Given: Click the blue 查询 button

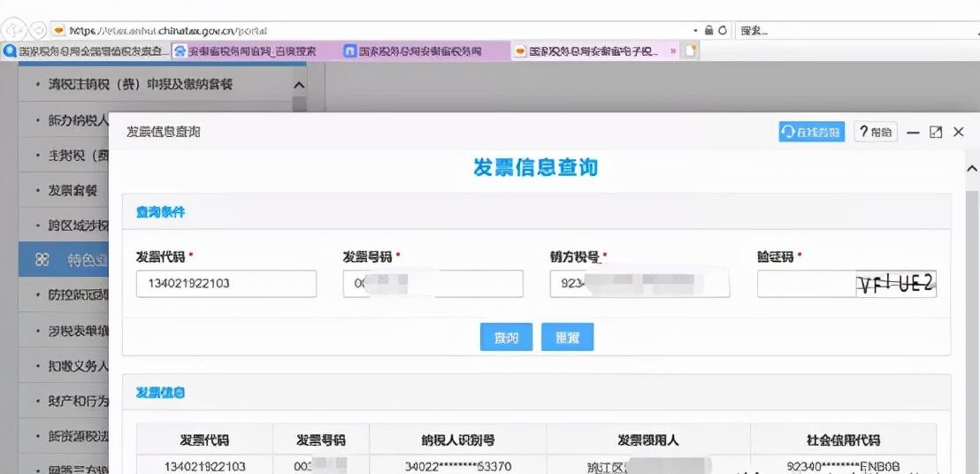Looking at the screenshot, I should pyautogui.click(x=506, y=337).
